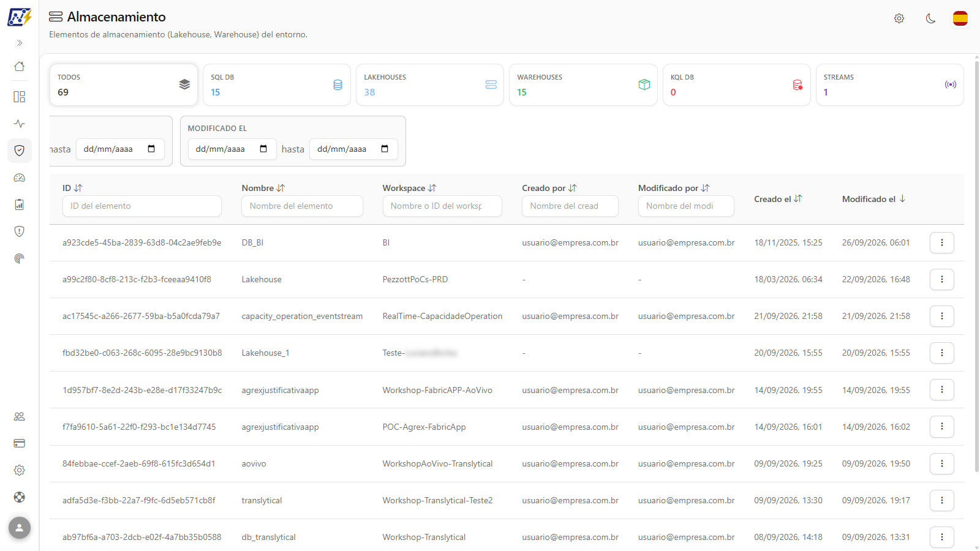Click the shield check icon in sidebar
Image resolution: width=980 pixels, height=551 pixels.
coord(20,151)
